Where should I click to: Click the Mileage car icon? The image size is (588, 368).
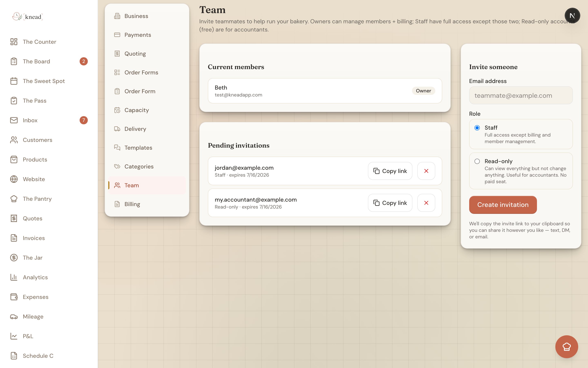tap(14, 316)
